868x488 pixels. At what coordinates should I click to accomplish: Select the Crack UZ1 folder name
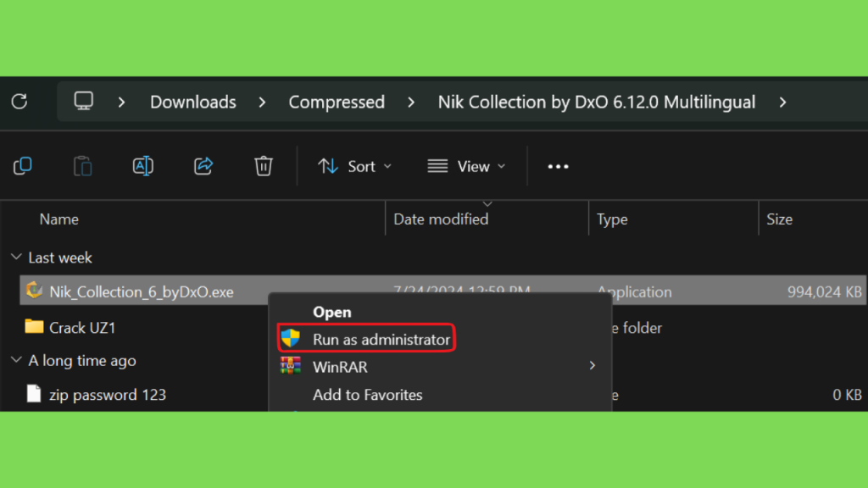[82, 328]
